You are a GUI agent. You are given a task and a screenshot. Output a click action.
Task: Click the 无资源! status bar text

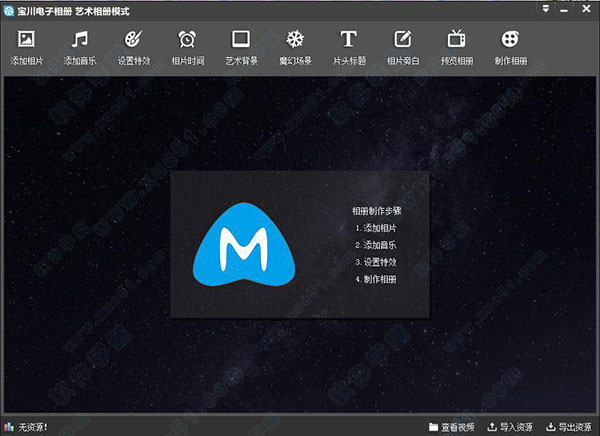33,427
